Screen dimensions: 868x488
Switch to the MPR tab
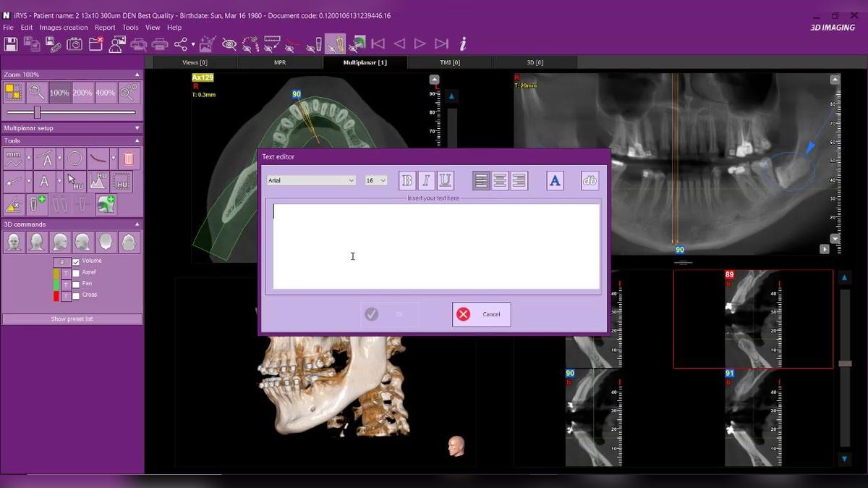tap(280, 62)
